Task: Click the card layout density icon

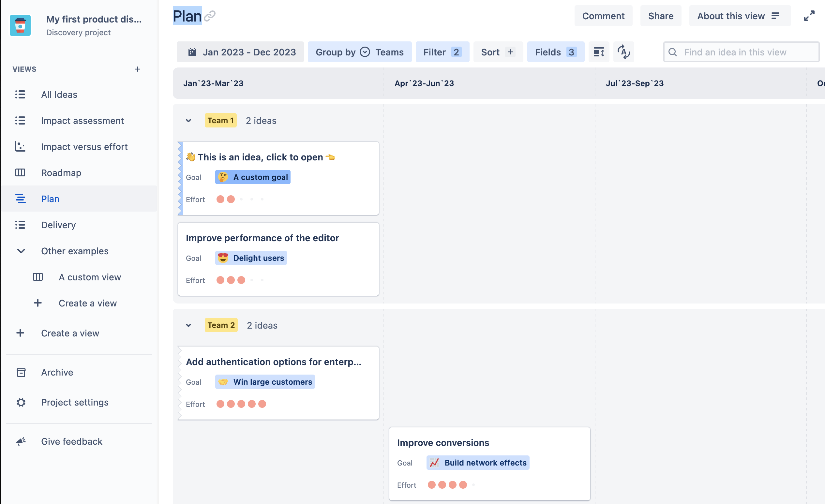Action: tap(599, 52)
